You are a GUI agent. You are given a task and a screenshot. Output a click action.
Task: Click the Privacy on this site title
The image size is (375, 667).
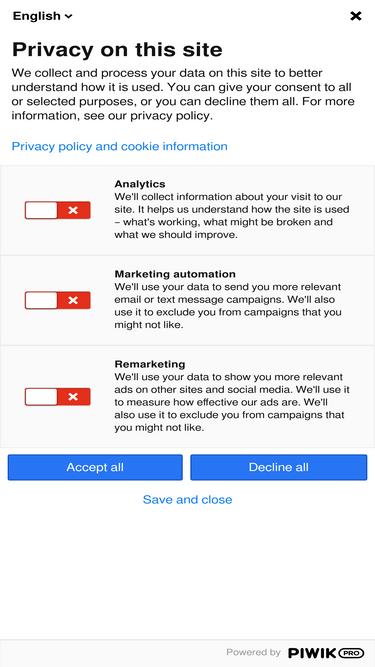tap(117, 50)
